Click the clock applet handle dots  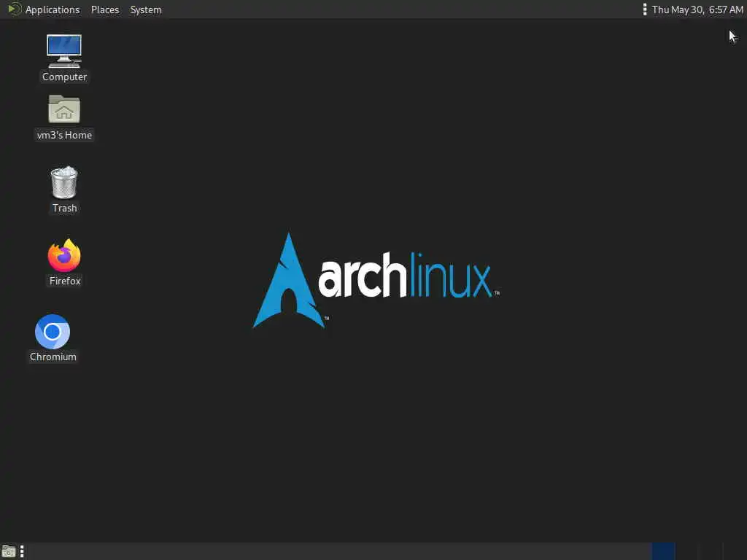pos(645,9)
